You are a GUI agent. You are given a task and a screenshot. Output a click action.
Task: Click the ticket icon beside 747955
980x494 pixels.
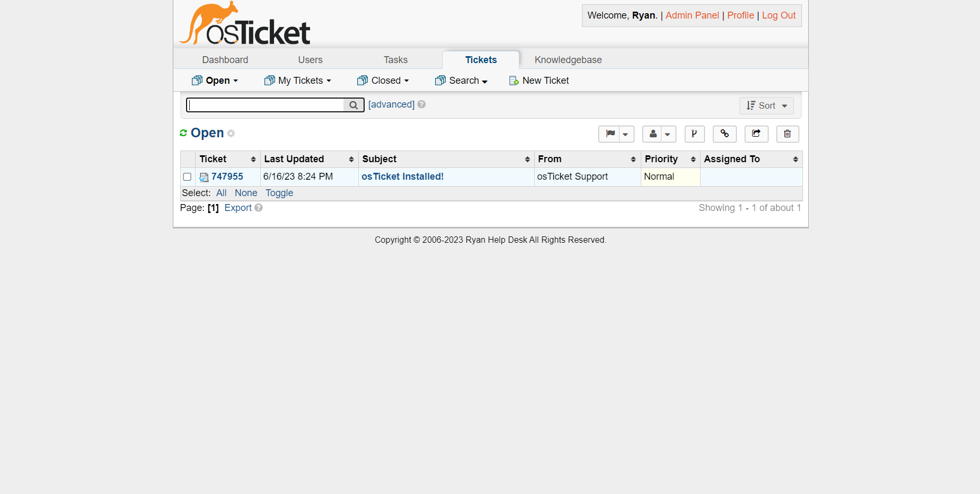click(204, 177)
